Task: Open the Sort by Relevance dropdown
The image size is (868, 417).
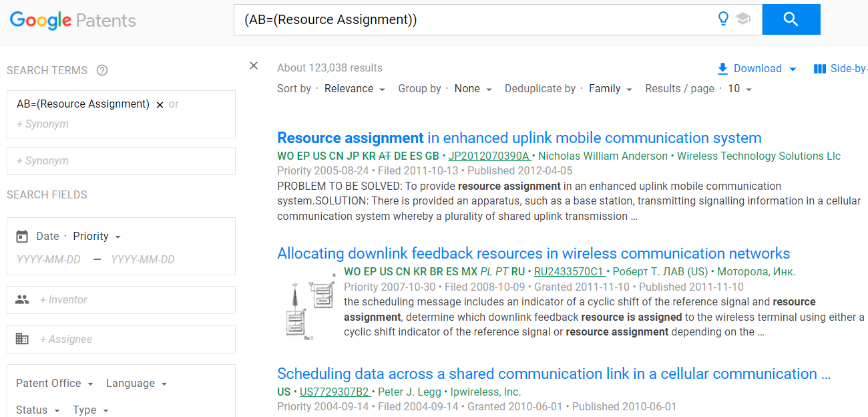Action: 355,89
